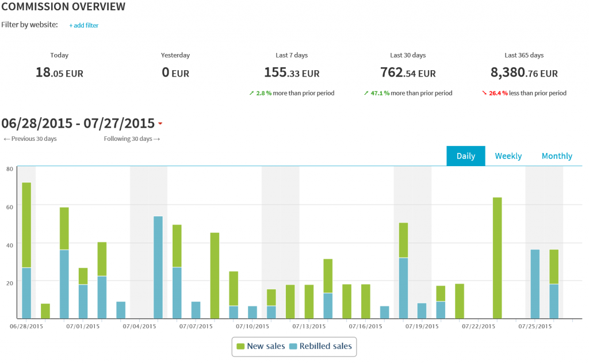
Task: Click the all-green bar for 07/08/2015
Action: [215, 275]
